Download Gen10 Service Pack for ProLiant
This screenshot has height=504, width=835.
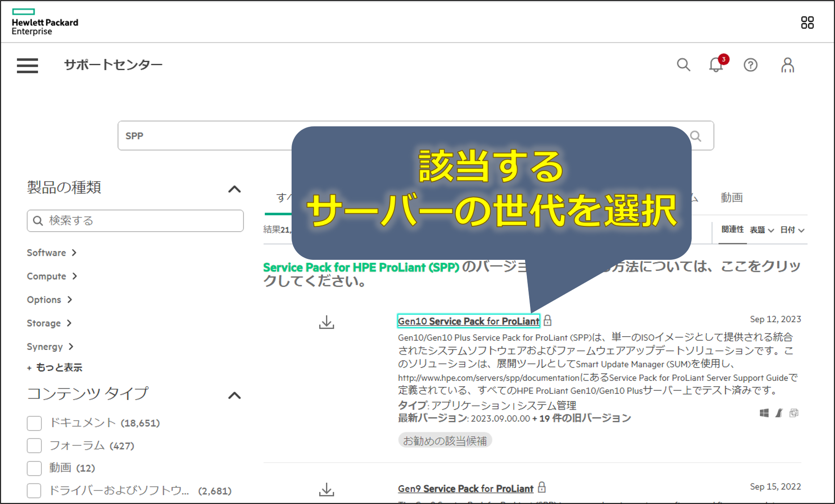[x=326, y=322]
